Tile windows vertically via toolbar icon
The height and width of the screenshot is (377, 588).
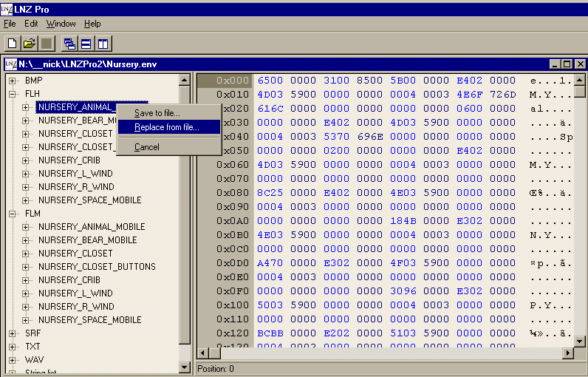(103, 44)
